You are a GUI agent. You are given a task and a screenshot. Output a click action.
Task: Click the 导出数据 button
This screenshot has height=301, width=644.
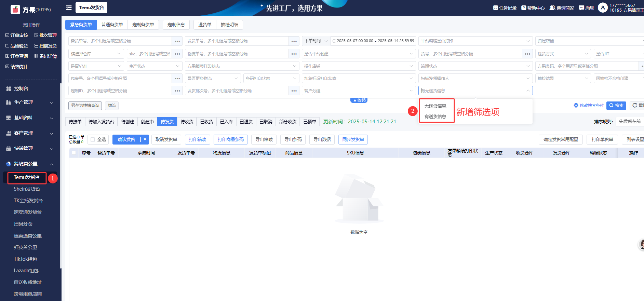pos(322,139)
